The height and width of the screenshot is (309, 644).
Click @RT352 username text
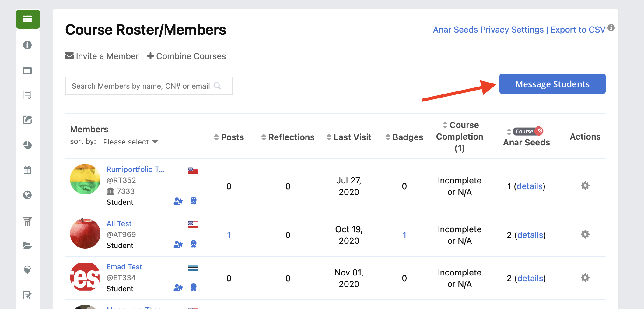(121, 180)
